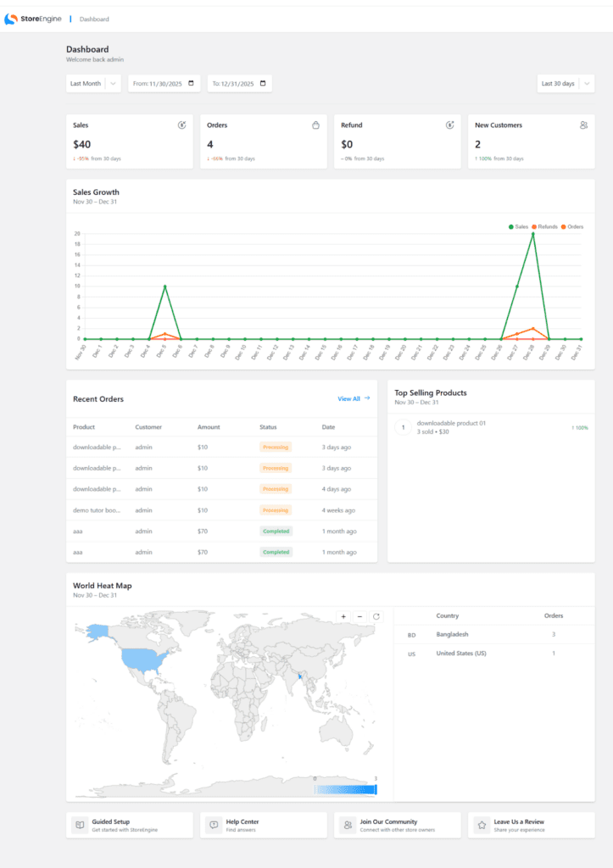Expand the Last 30 days comparison dropdown
613x868 pixels.
pyautogui.click(x=566, y=84)
